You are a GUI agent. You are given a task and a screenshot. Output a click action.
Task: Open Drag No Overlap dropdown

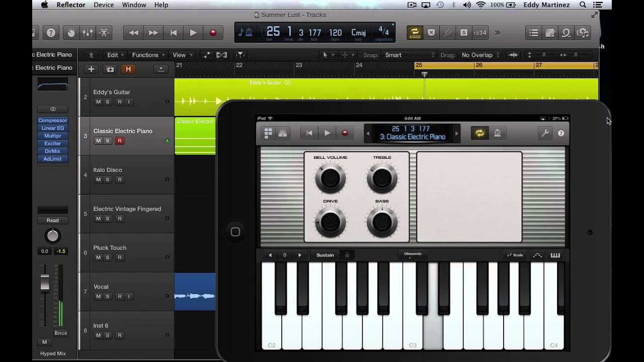[x=481, y=55]
